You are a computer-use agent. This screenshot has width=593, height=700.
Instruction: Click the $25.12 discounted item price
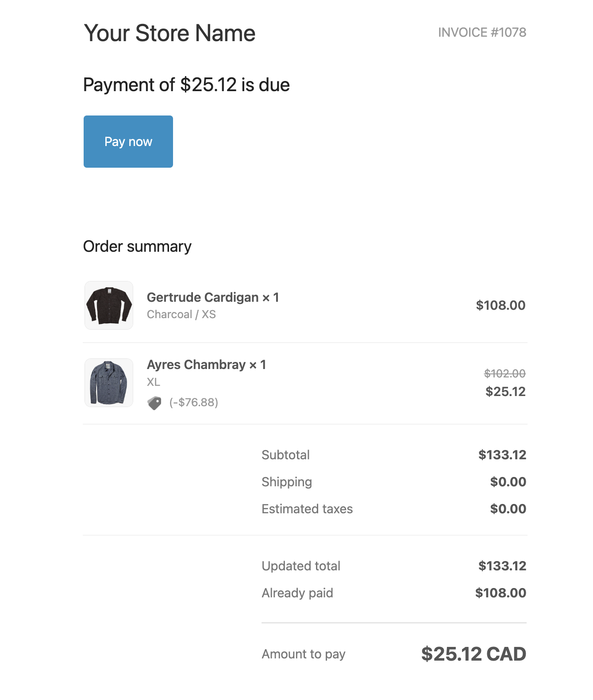coord(505,392)
